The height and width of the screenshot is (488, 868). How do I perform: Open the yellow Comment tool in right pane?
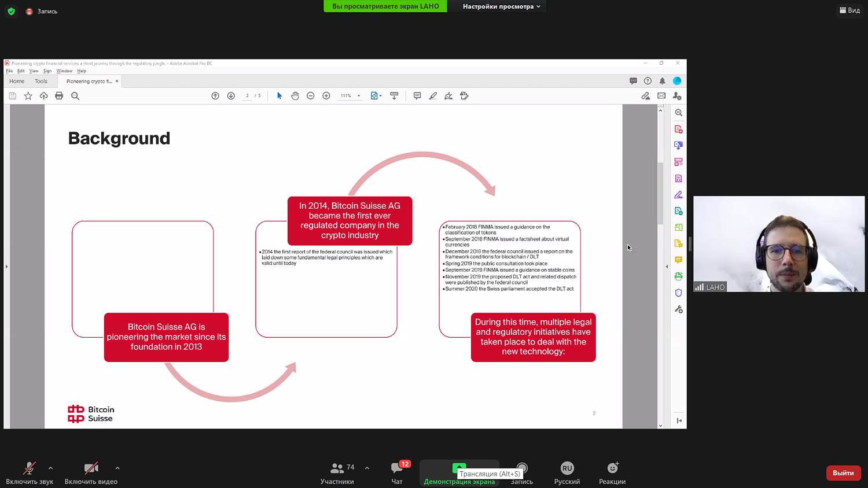pos(679,260)
